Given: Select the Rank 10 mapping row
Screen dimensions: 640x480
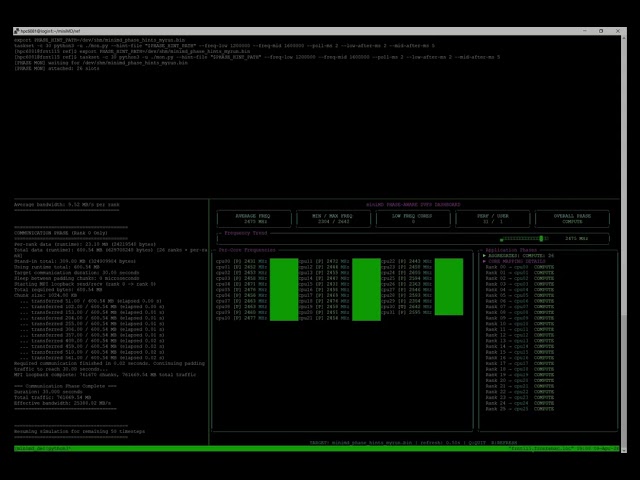Looking at the screenshot, I should (519, 324).
